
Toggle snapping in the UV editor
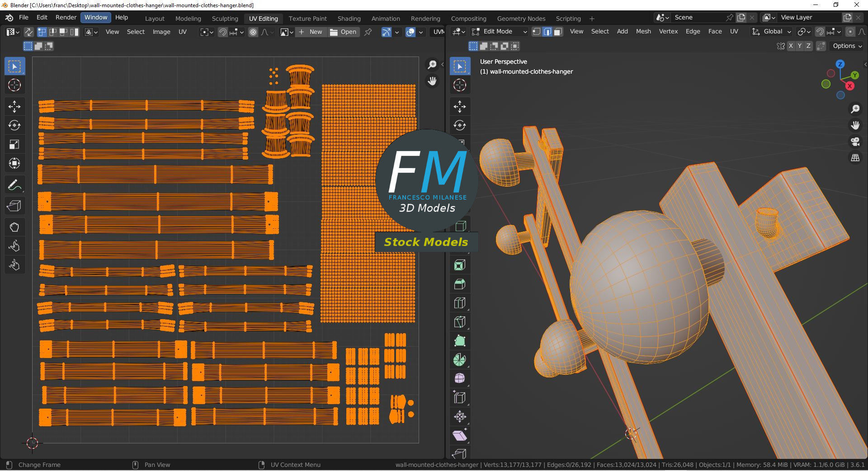[x=222, y=32]
